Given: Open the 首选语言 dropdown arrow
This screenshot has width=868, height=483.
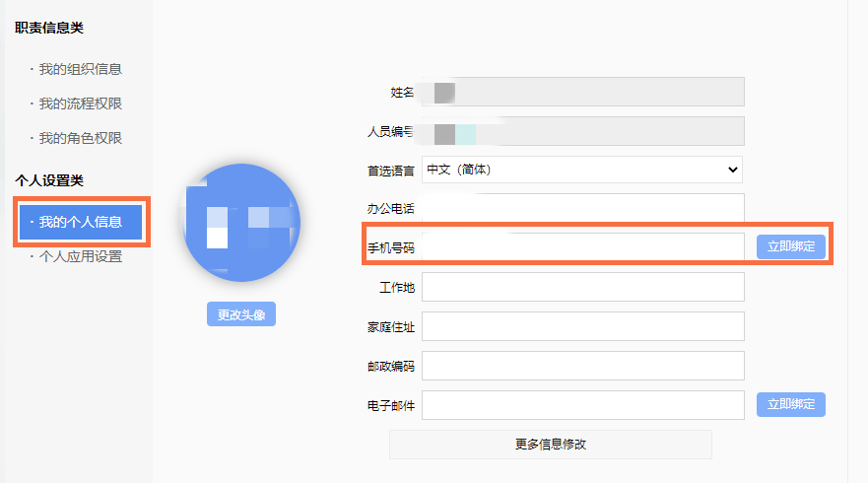Looking at the screenshot, I should (x=732, y=170).
